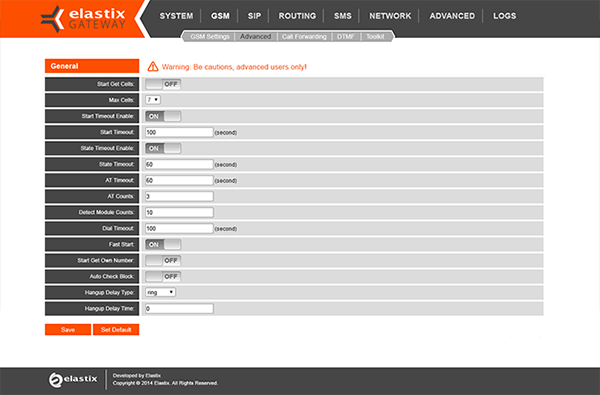Click the warning triangle icon
This screenshot has height=395, width=600.
153,67
